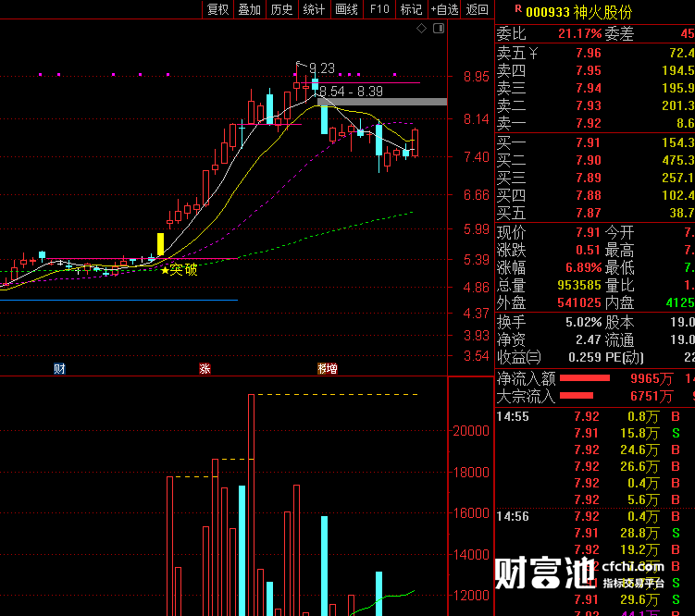Select the 画线 drawing tool
Image resolution: width=695 pixels, height=616 pixels.
point(347,9)
